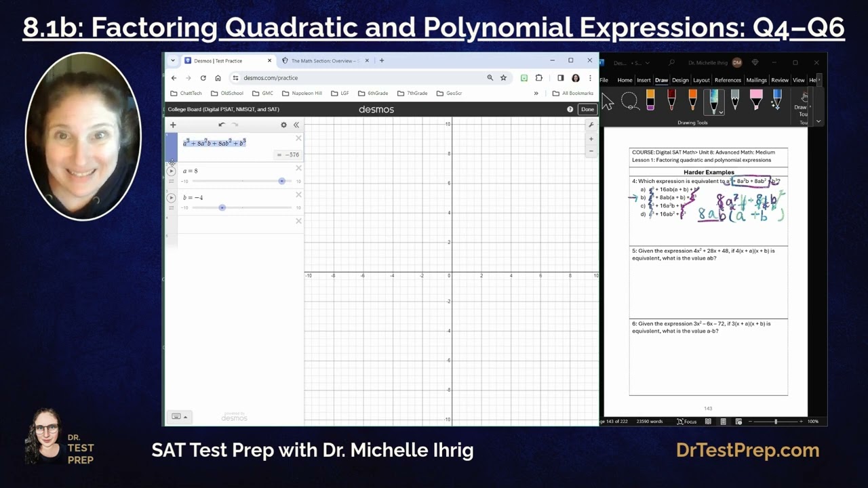Add a new expression with the plus icon

coord(173,125)
